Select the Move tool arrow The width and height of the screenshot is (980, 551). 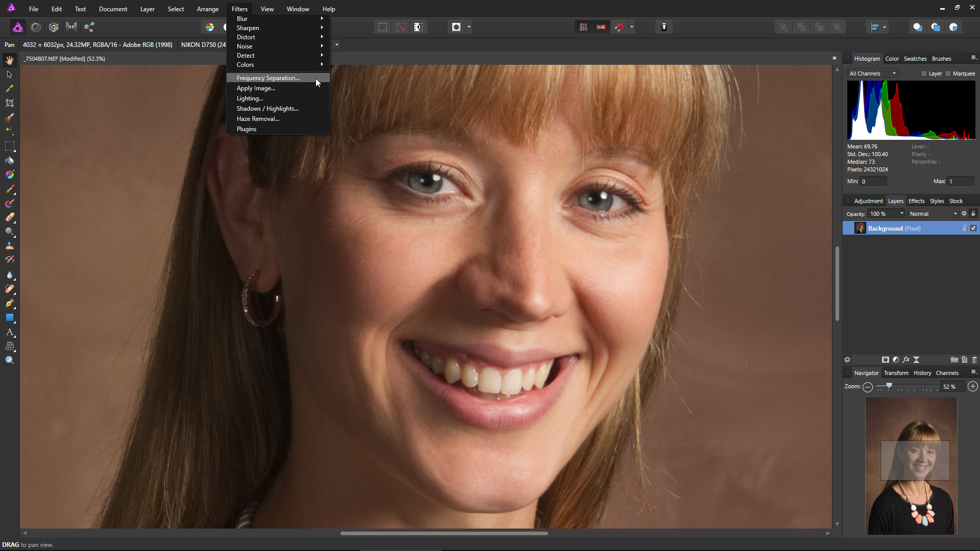coord(9,74)
